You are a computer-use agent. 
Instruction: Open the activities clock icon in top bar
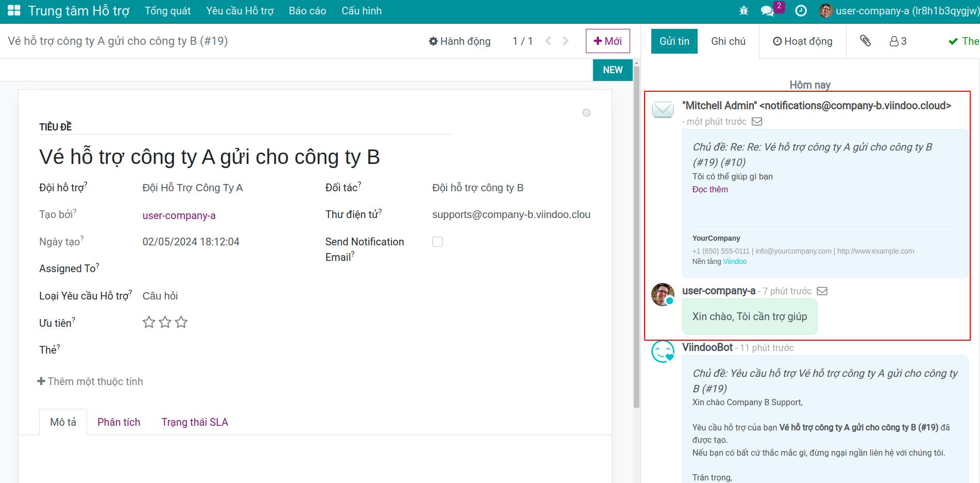point(801,10)
